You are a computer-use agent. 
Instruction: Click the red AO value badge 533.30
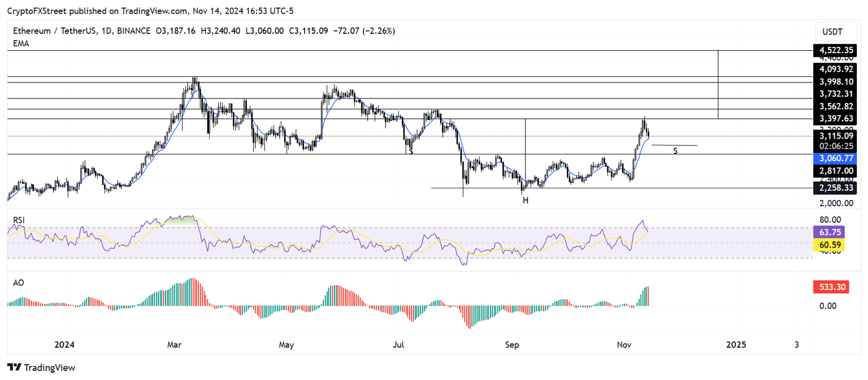point(831,287)
